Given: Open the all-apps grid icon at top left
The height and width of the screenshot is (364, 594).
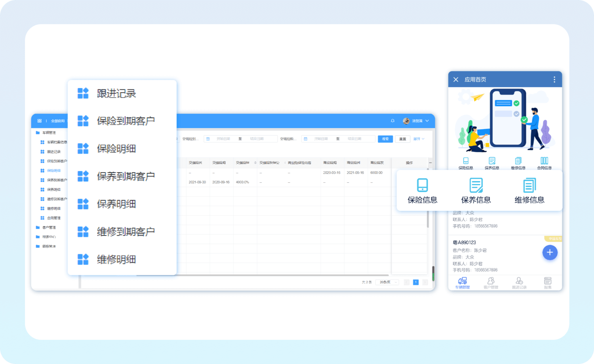Looking at the screenshot, I should pos(39,121).
